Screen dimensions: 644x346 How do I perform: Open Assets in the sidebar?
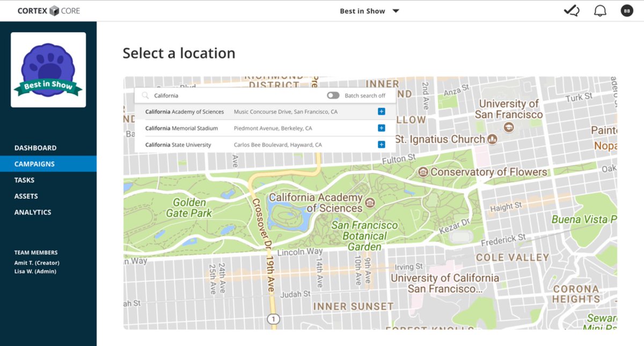(26, 196)
